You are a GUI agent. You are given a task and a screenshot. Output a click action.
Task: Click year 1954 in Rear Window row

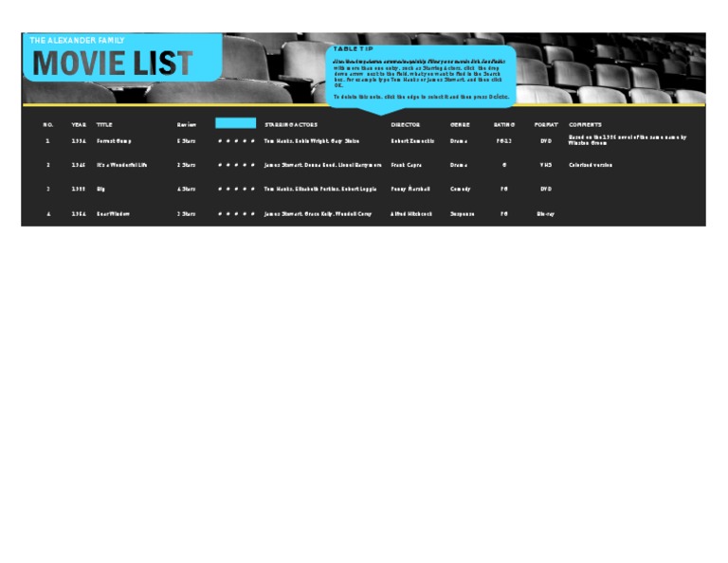(x=79, y=214)
